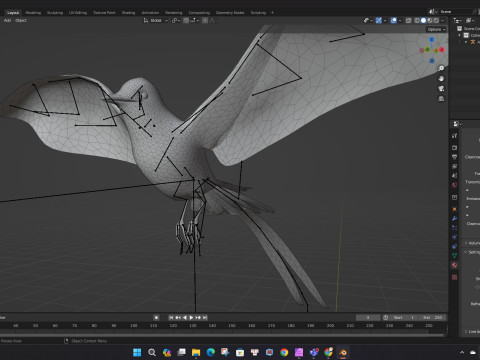Click the blue Z axis gizmo handle

pyautogui.click(x=432, y=40)
